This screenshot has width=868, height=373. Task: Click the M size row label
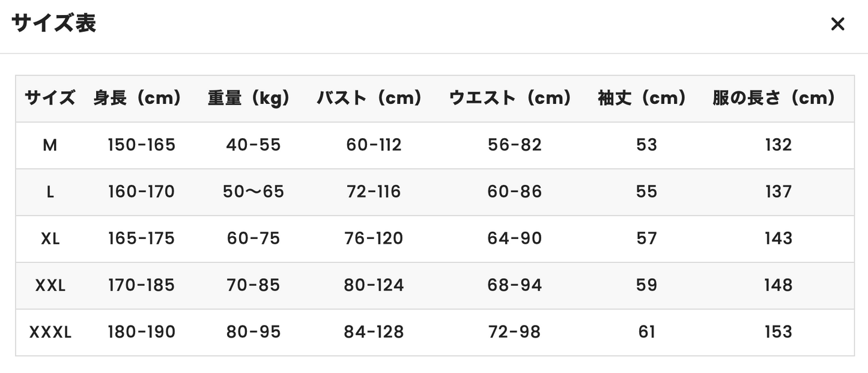click(50, 145)
